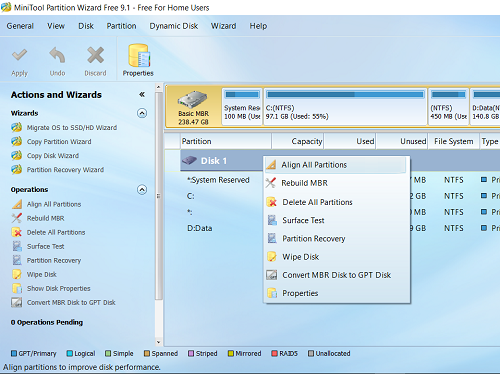Collapse the Operations section
The image size is (500, 374).
tap(142, 190)
